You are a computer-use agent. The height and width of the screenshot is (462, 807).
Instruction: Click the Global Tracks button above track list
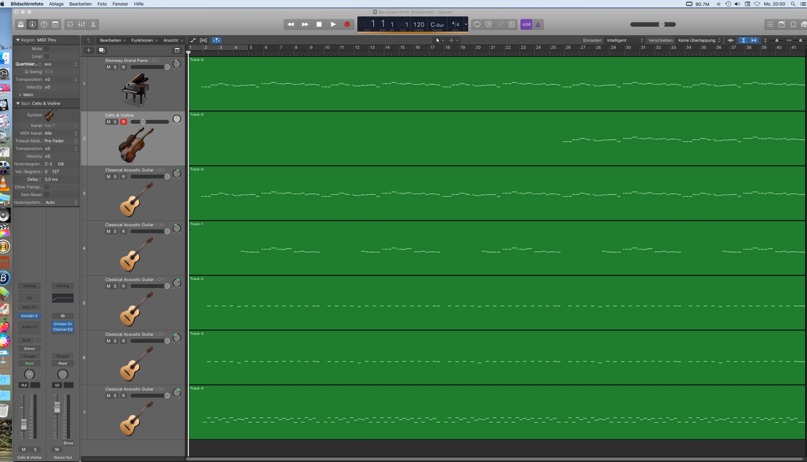click(x=177, y=50)
